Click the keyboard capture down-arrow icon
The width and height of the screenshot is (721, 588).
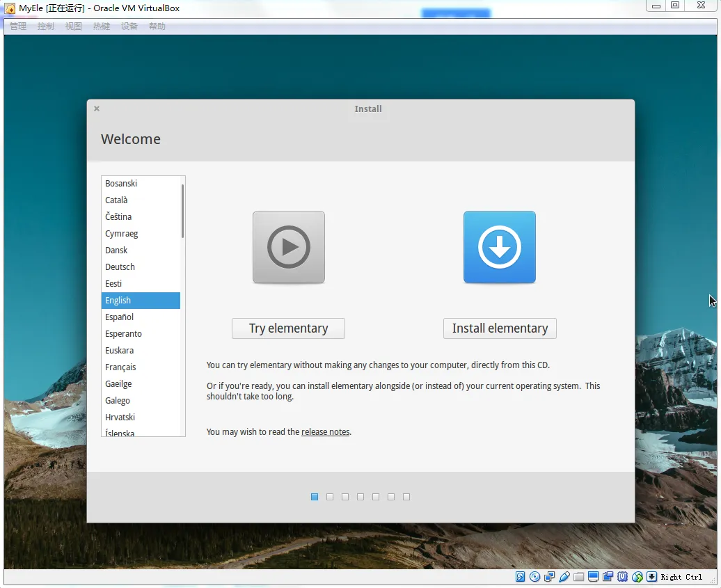coord(651,576)
